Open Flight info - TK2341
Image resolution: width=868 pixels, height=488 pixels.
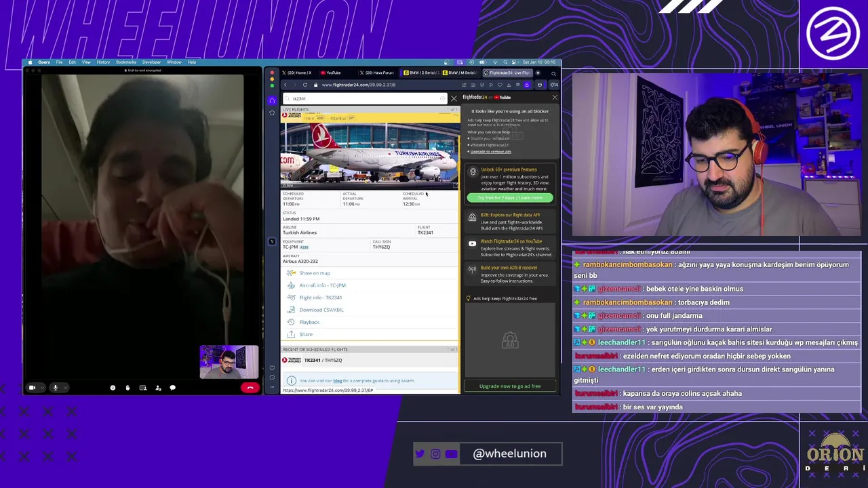320,298
